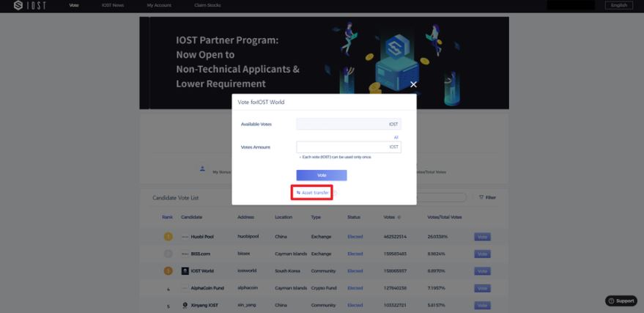The height and width of the screenshot is (313, 644).
Task: Click the huobipool address cell
Action: (x=249, y=237)
